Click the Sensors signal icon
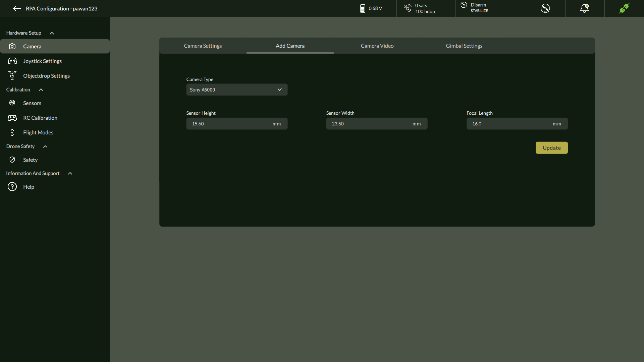This screenshot has height=362, width=644. [12, 103]
